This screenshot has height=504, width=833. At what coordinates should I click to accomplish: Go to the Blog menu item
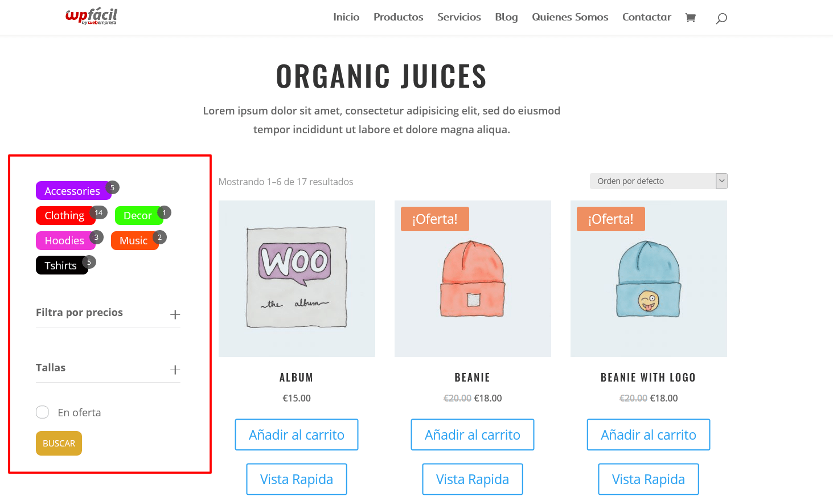pyautogui.click(x=506, y=17)
